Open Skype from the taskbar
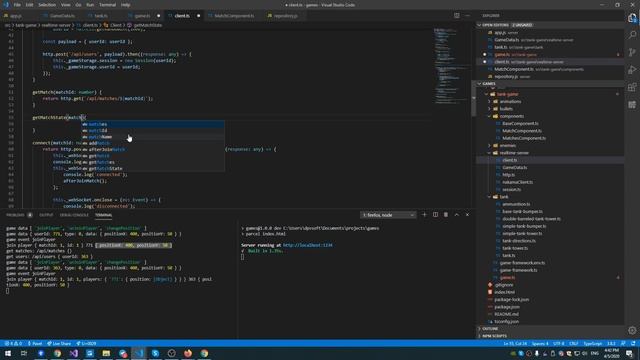Screen dimensions: 640x360 [155, 353]
